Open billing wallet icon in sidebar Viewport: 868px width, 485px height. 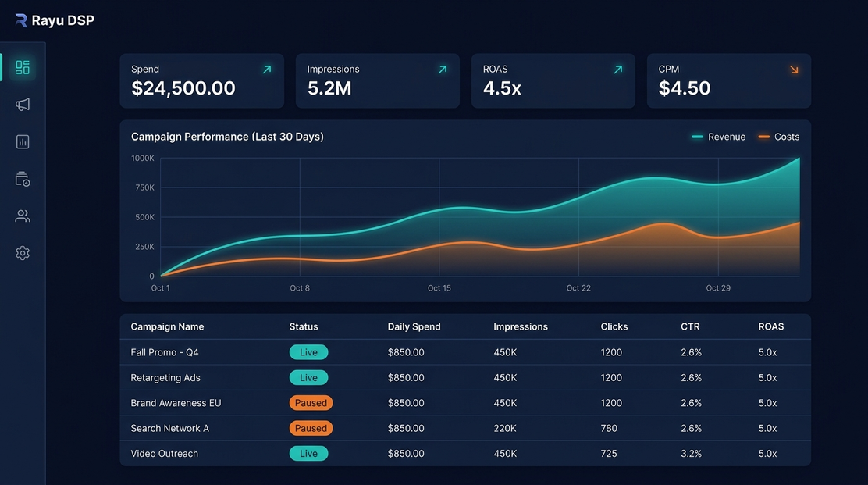coord(23,179)
